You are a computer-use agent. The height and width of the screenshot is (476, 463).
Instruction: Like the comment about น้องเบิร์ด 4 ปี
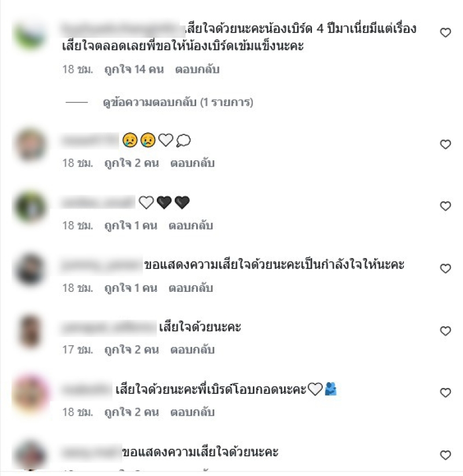(445, 32)
